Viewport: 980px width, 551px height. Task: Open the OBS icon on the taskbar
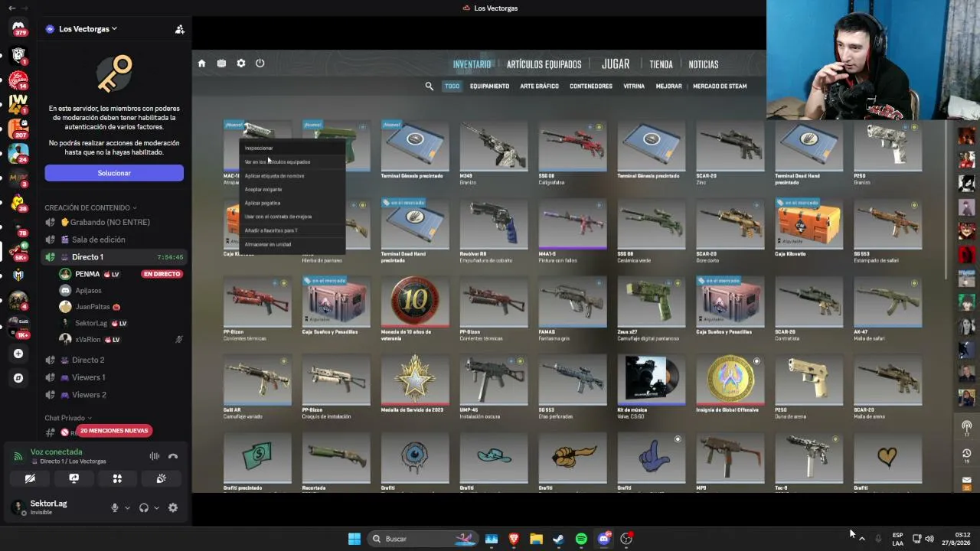tap(626, 539)
